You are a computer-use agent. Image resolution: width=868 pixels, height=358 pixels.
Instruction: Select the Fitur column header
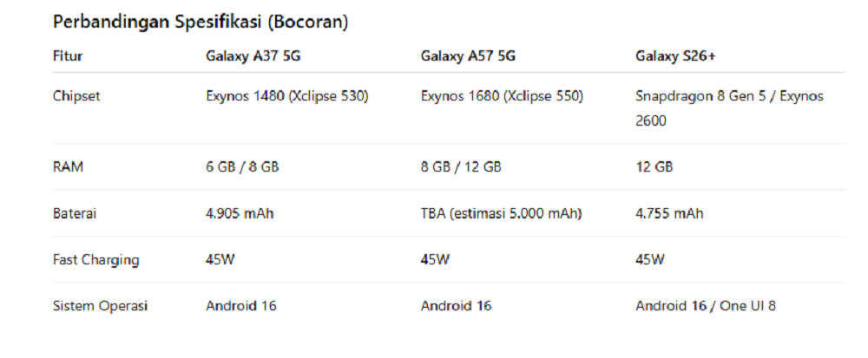click(x=68, y=57)
